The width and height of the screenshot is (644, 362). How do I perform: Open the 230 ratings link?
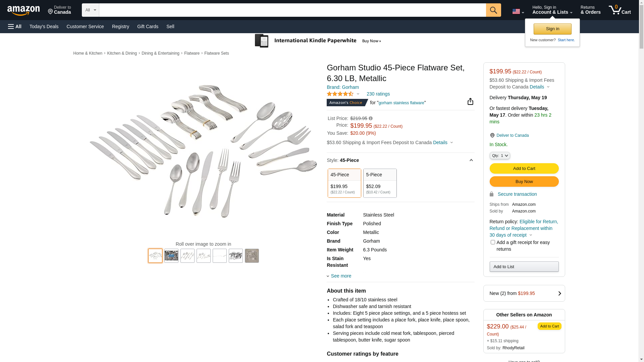pyautogui.click(x=378, y=94)
